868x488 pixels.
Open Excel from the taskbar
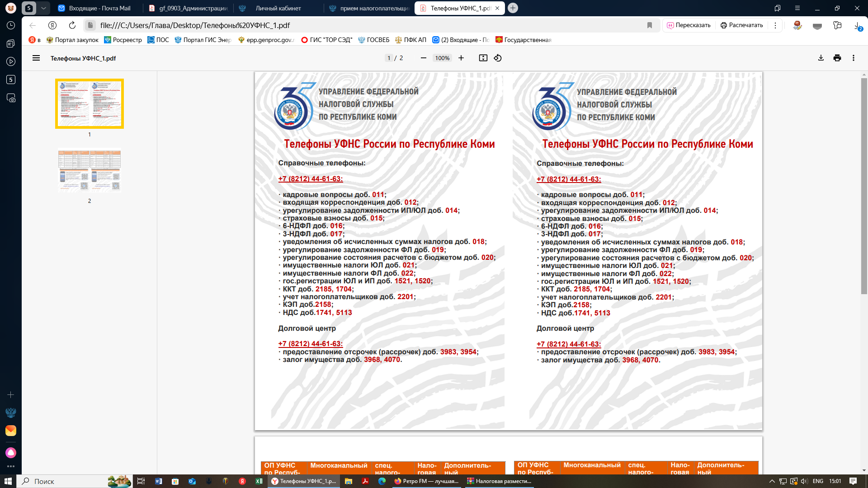pyautogui.click(x=259, y=481)
